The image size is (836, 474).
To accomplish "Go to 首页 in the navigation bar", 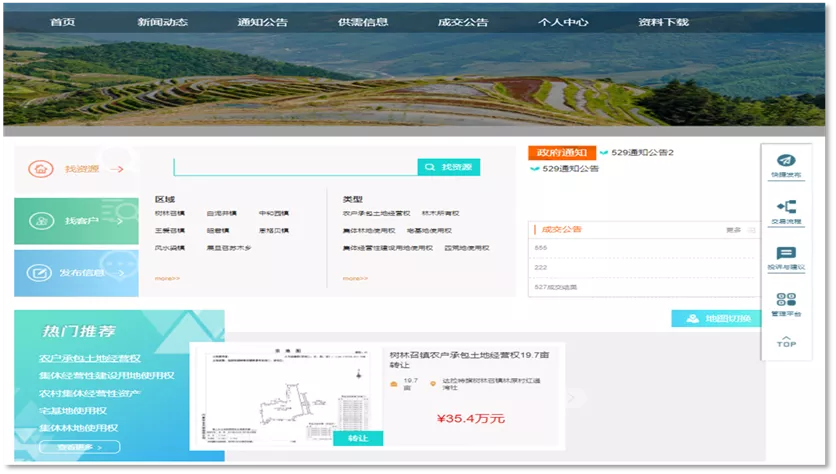I will pyautogui.click(x=62, y=22).
